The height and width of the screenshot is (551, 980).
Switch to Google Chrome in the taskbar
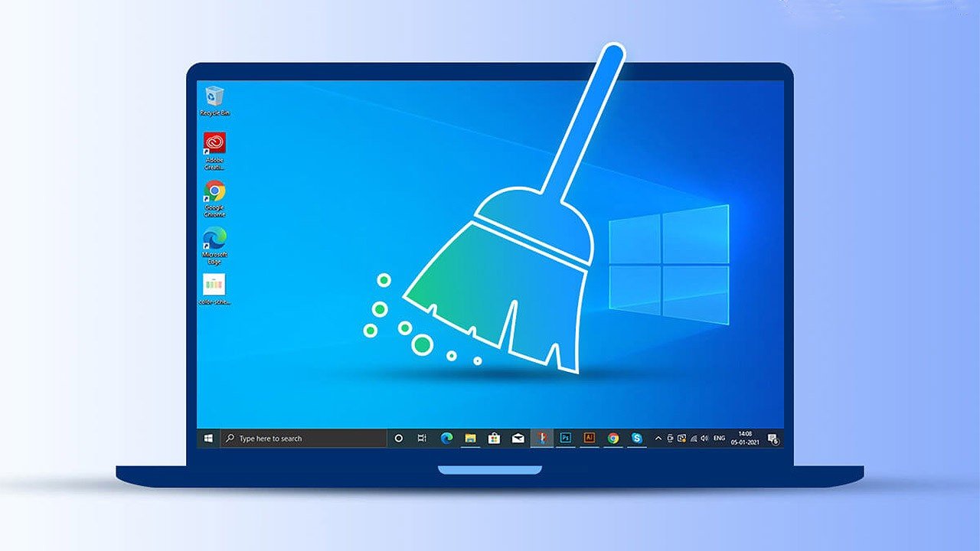click(613, 439)
